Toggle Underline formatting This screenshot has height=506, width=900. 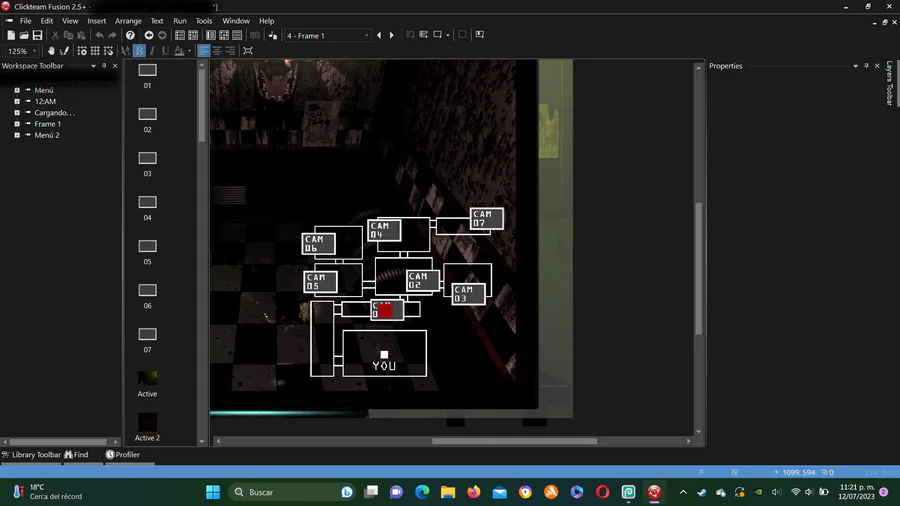pos(165,51)
